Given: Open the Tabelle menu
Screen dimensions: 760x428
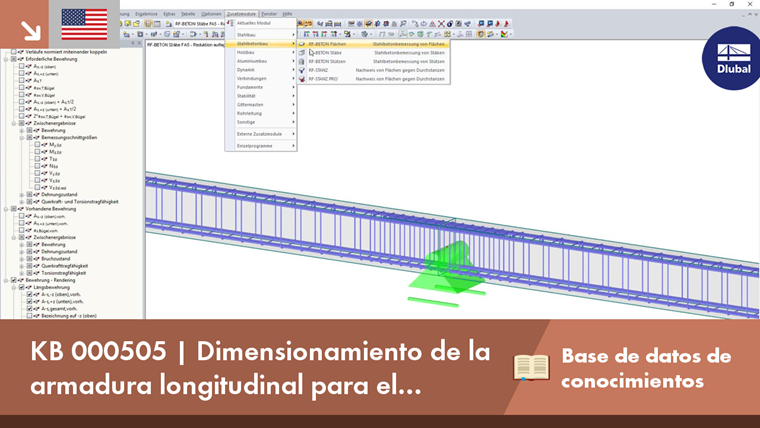Looking at the screenshot, I should (x=188, y=14).
